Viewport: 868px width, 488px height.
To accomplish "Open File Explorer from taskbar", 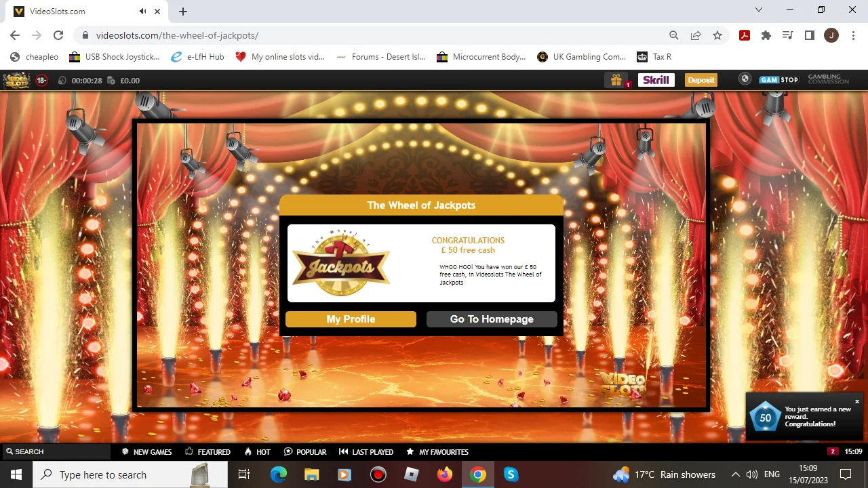I will 311,474.
